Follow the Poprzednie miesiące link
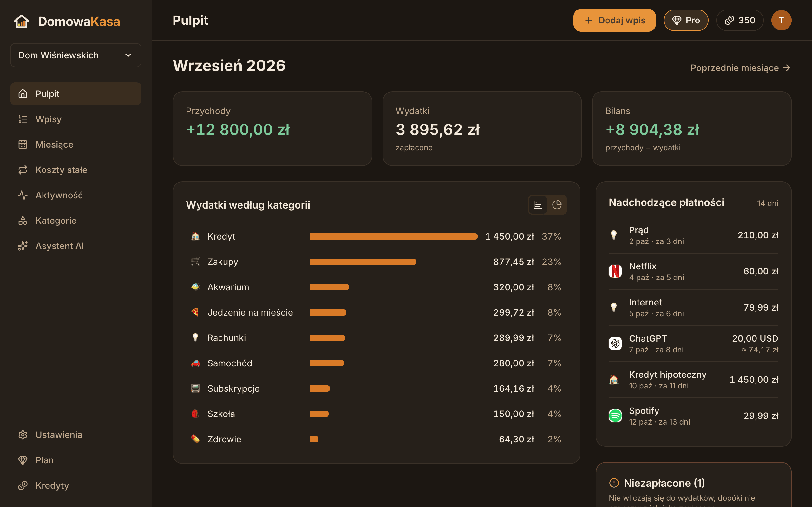 point(741,68)
